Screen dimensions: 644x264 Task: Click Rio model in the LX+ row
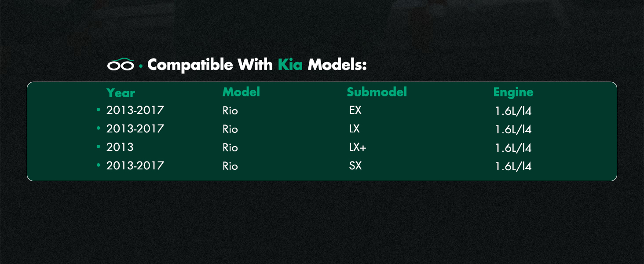(x=230, y=148)
